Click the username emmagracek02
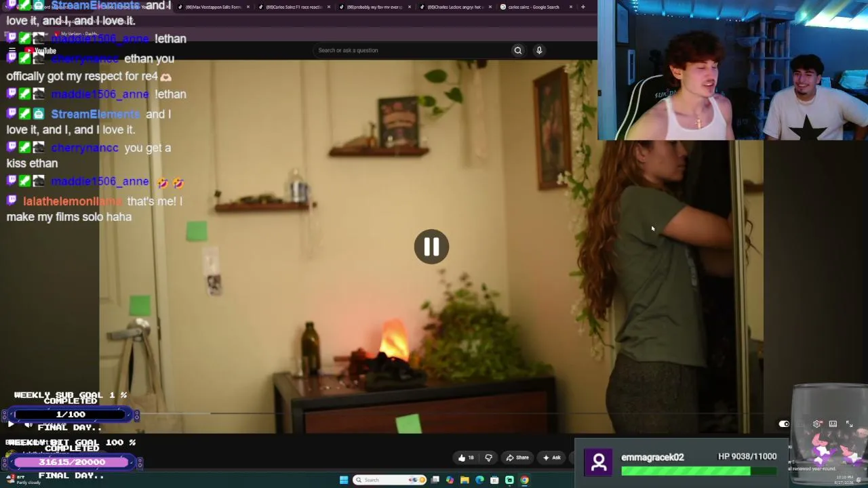The image size is (868, 488). [x=652, y=457]
